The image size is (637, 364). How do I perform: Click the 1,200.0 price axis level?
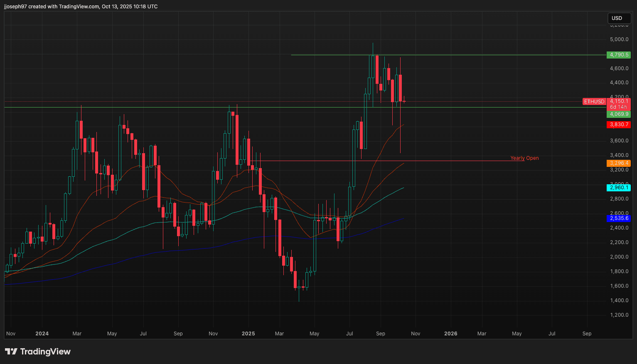click(x=619, y=315)
